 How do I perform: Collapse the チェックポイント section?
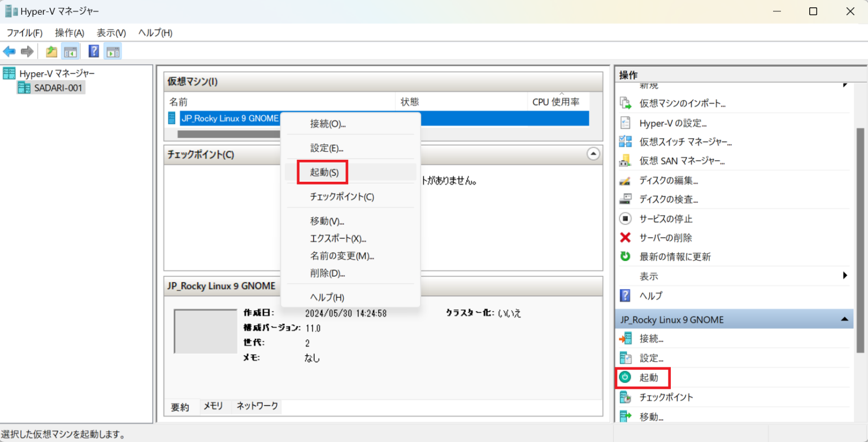coord(593,154)
